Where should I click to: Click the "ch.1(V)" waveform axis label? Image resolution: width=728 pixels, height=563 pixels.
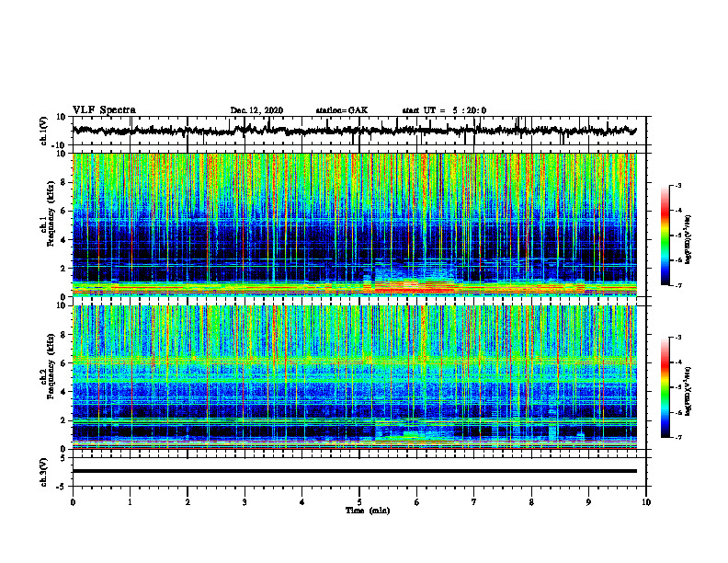point(43,131)
